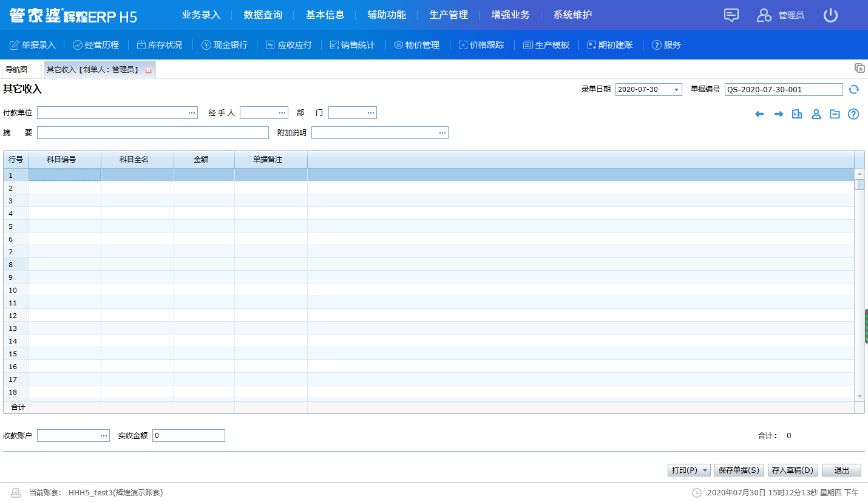Open 服务 help toolbar item
868x502 pixels.
666,45
